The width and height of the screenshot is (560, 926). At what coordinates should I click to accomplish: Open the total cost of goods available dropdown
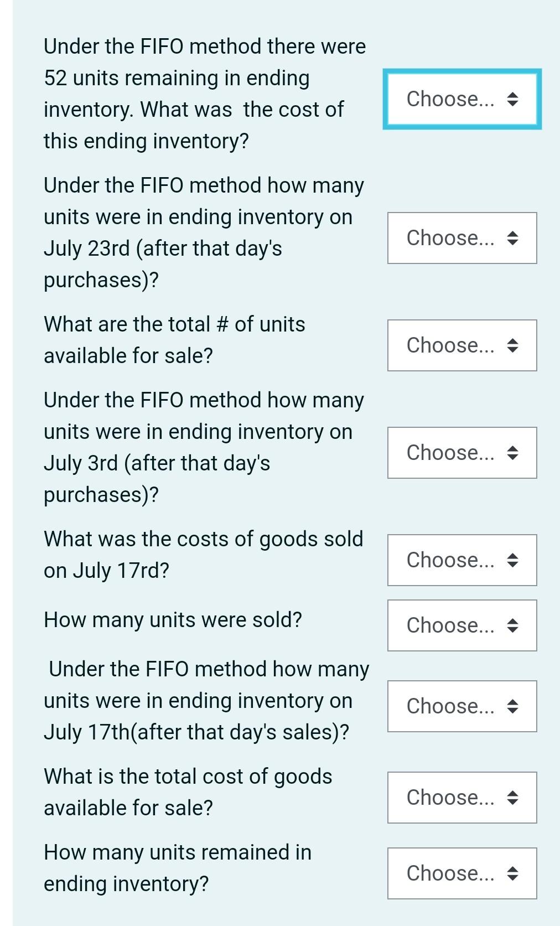(x=461, y=798)
